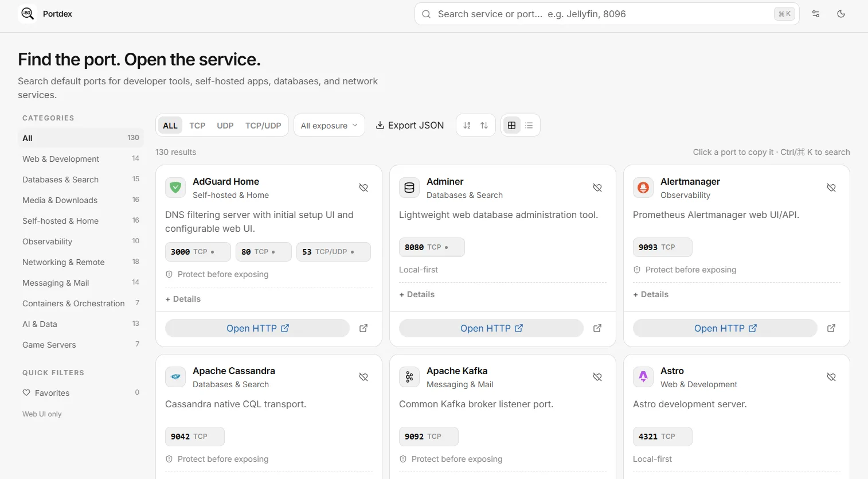The width and height of the screenshot is (868, 479).
Task: Expand Details on AdGuard Home card
Action: pyautogui.click(x=183, y=299)
